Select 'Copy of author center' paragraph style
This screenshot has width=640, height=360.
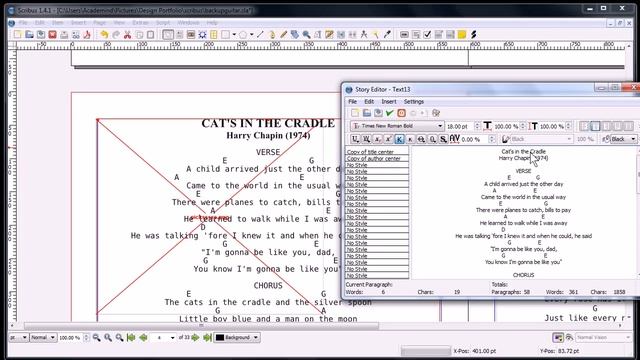click(x=377, y=158)
